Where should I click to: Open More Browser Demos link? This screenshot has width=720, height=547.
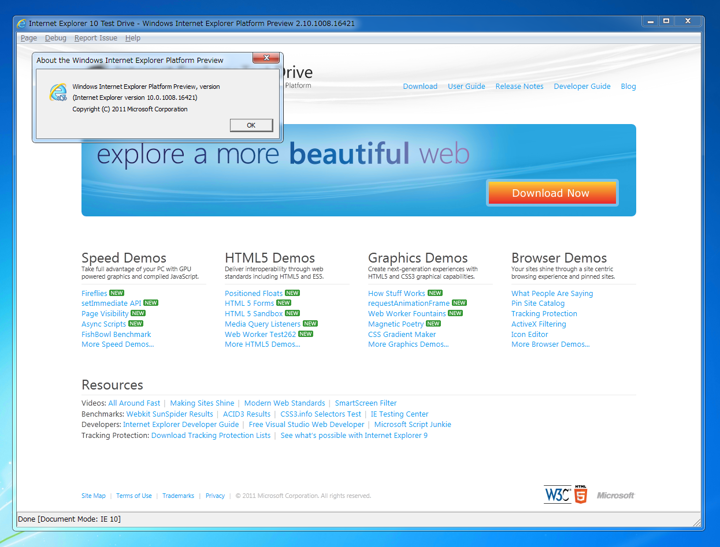(x=551, y=344)
